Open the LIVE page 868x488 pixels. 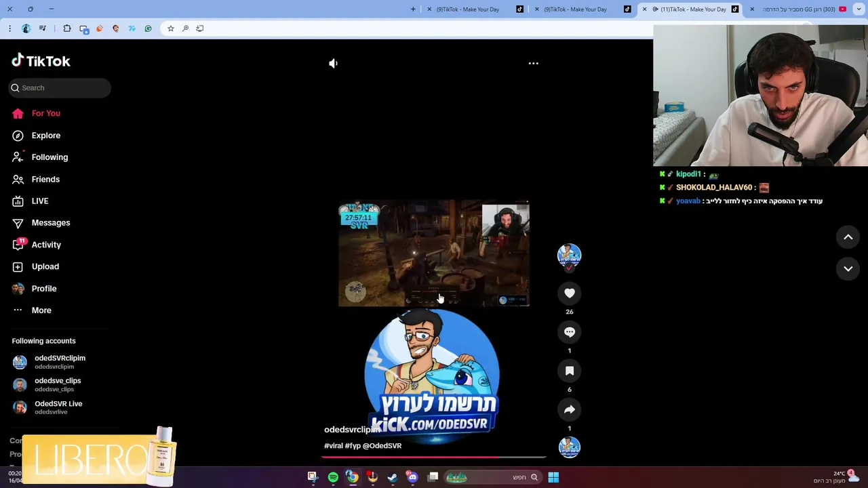pyautogui.click(x=31, y=201)
